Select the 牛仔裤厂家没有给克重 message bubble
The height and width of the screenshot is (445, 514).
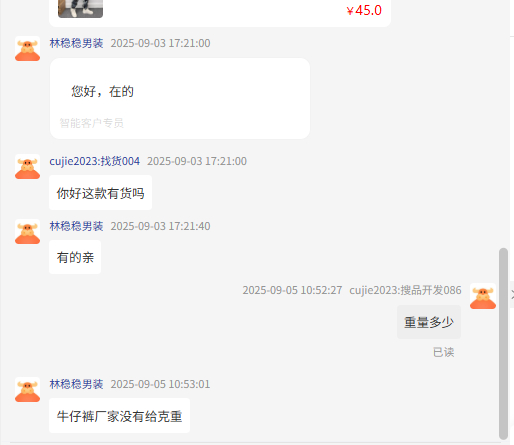click(119, 416)
